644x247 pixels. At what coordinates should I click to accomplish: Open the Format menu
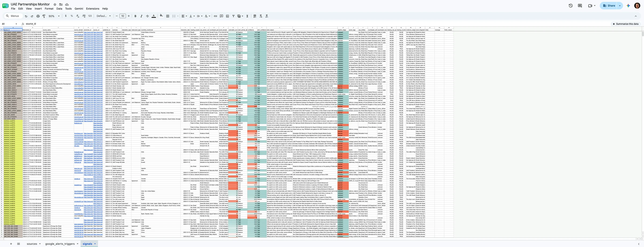[x=49, y=9]
